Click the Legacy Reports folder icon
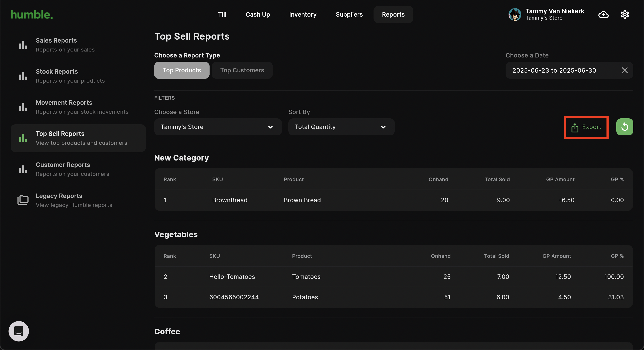The image size is (644, 350). click(23, 200)
